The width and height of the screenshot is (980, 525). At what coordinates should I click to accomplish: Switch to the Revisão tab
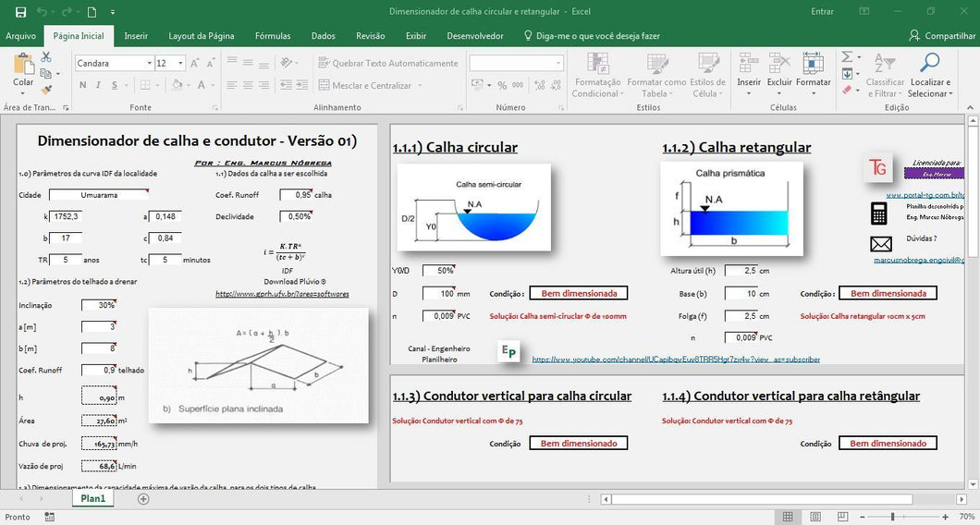pyautogui.click(x=370, y=36)
